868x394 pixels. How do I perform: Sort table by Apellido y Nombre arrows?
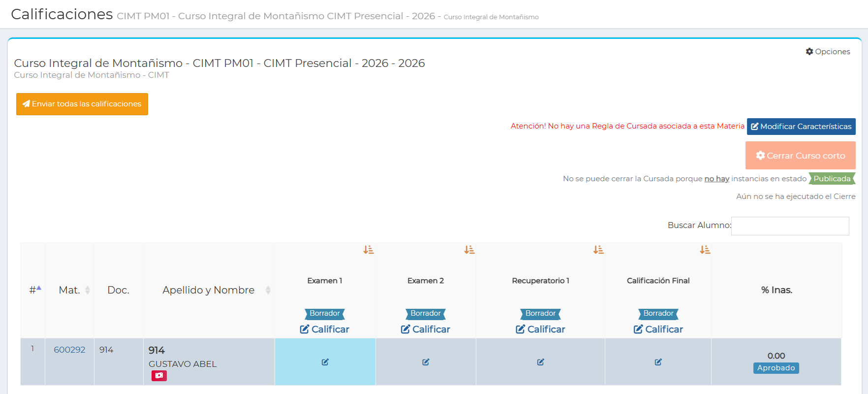click(268, 290)
